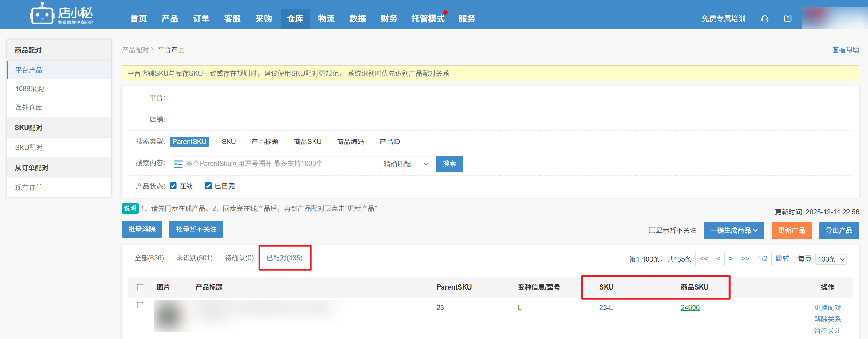Open the customer support headset icon

pyautogui.click(x=765, y=19)
